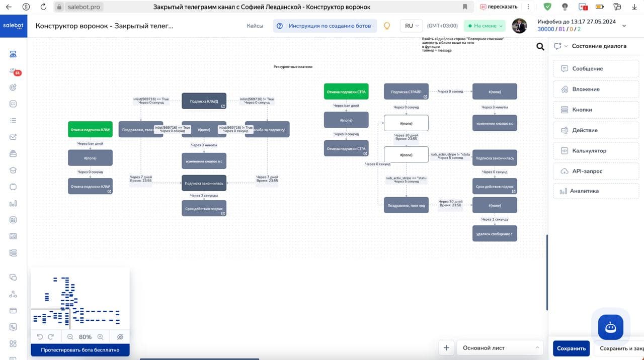Toggle the 'На смене' shift status

pos(485,26)
